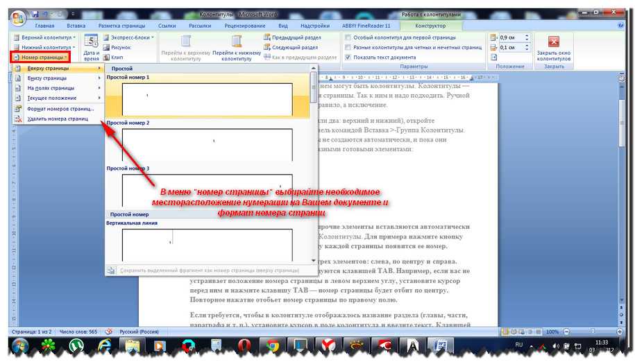635x364 pixels.
Task: Open Windows Start orb
Action: point(19,347)
